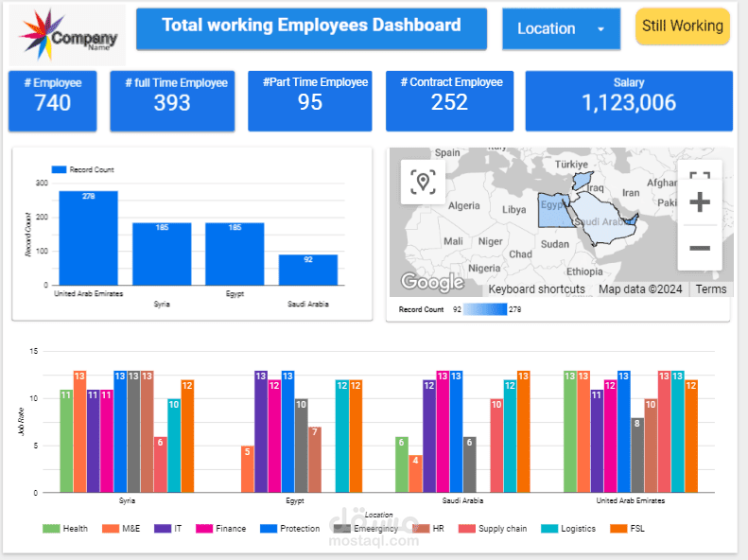This screenshot has height=560, width=748.
Task: Open the Location dropdown filter
Action: pyautogui.click(x=561, y=28)
